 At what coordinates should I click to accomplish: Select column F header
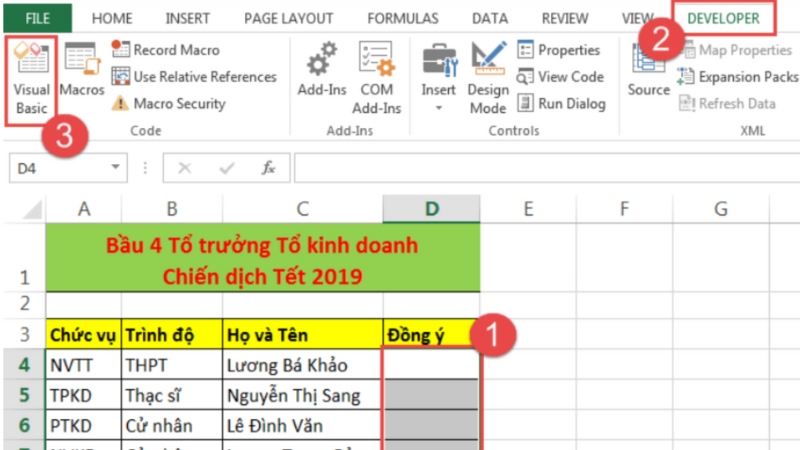tap(624, 209)
